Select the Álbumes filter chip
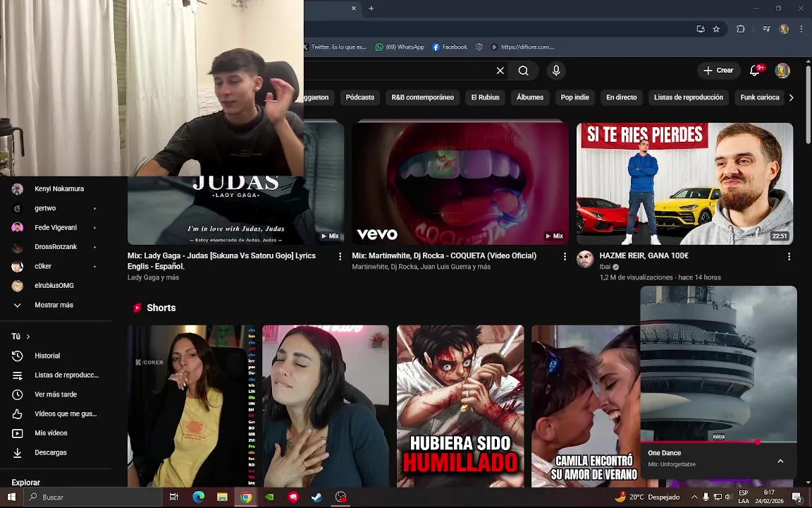The image size is (812, 508). [x=530, y=97]
